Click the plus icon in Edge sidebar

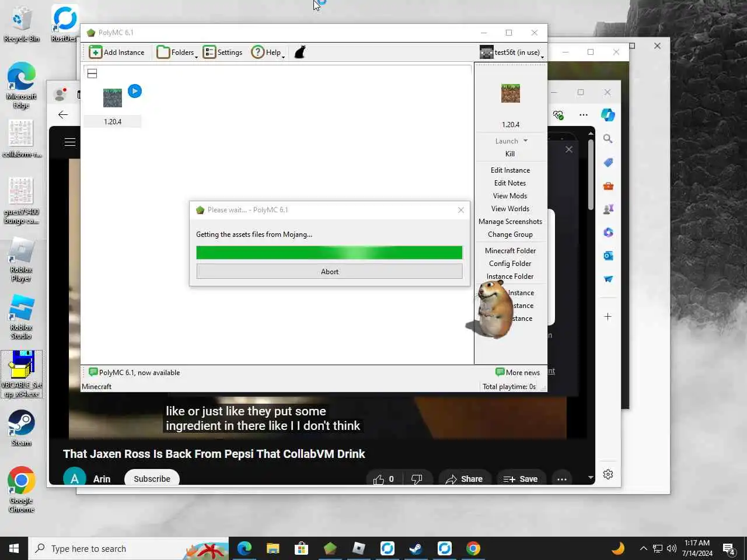tap(608, 317)
